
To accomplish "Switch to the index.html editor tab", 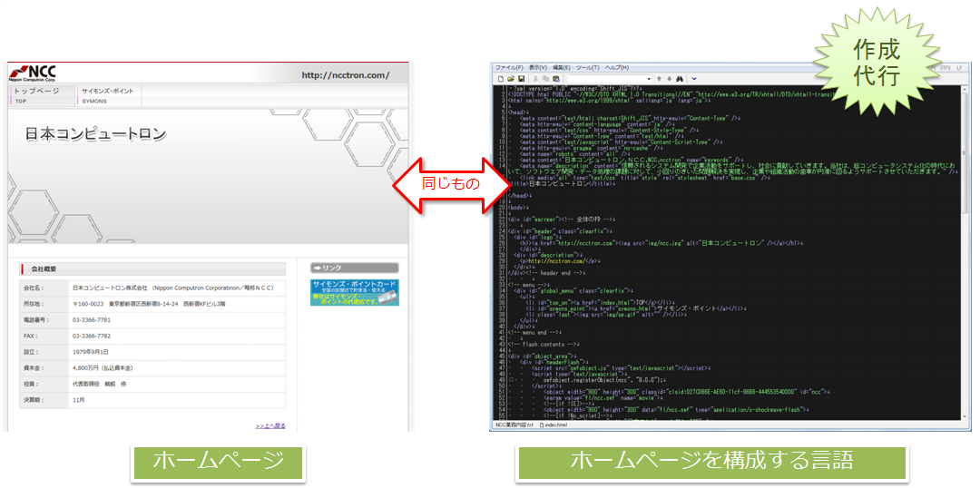I will [554, 425].
